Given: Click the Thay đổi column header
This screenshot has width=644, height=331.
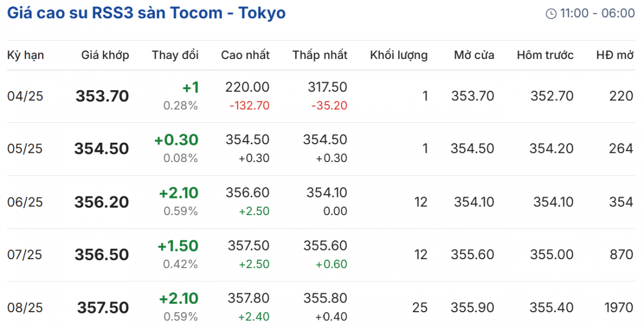Looking at the screenshot, I should click(175, 55).
